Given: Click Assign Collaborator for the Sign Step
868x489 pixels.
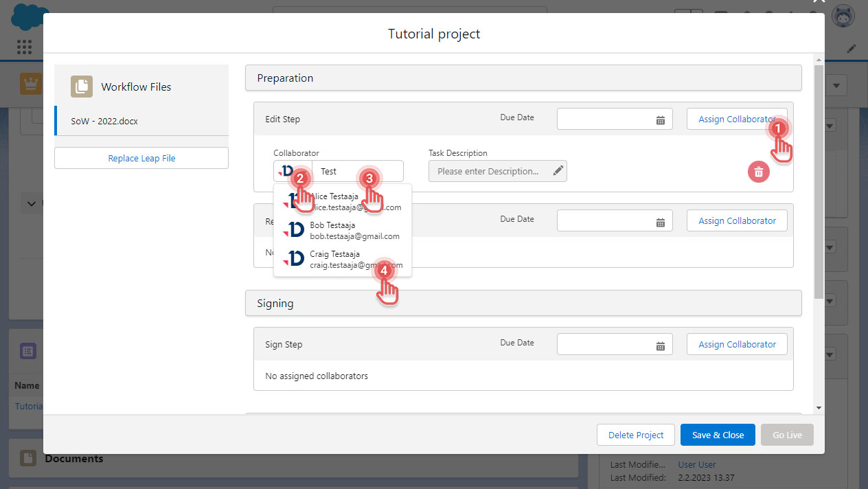Looking at the screenshot, I should click(x=737, y=344).
